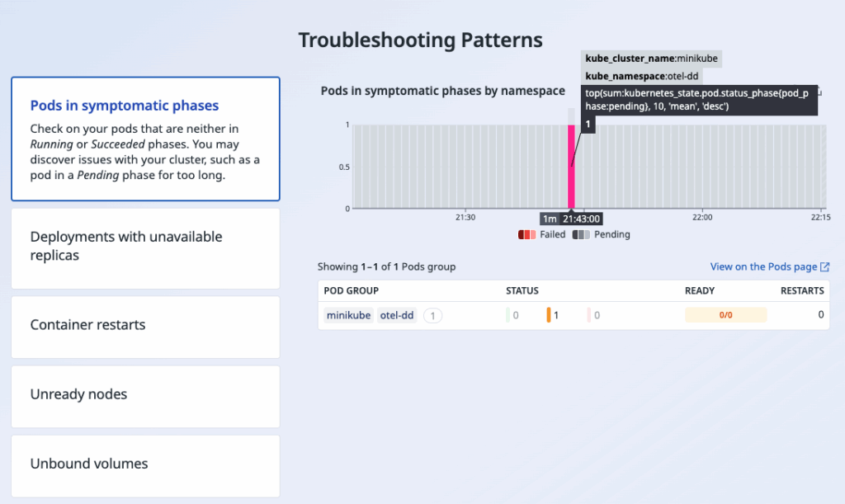Click the otel-dd namespace tag
Viewport: 845px width, 504px height.
[397, 315]
